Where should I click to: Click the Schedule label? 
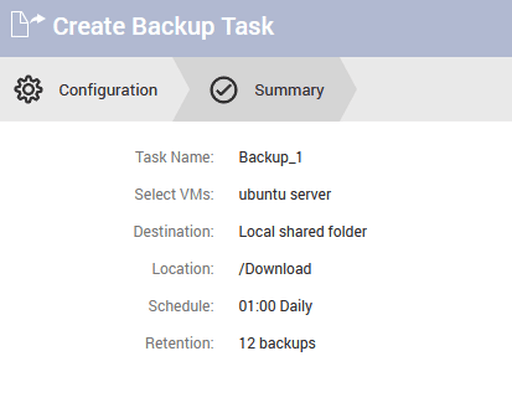[x=181, y=306]
